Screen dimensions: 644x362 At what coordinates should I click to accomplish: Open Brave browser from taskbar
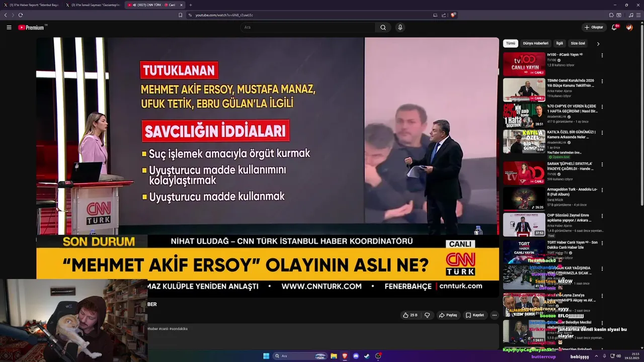click(x=345, y=356)
